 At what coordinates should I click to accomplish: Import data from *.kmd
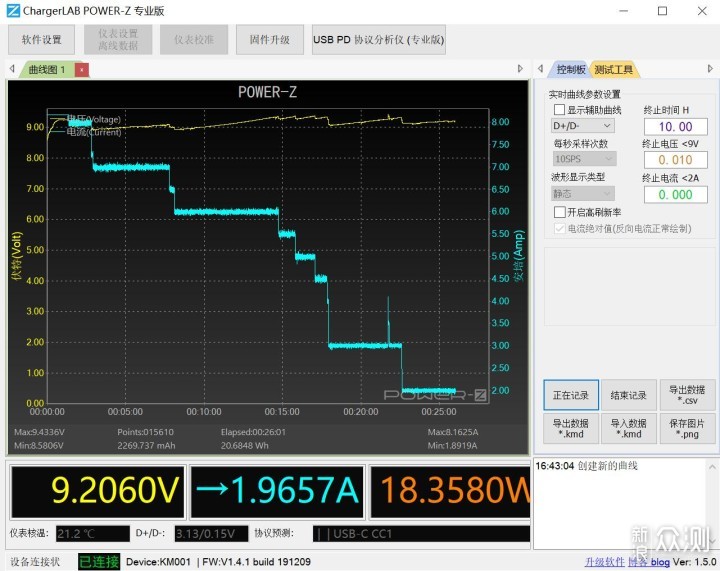pos(628,429)
